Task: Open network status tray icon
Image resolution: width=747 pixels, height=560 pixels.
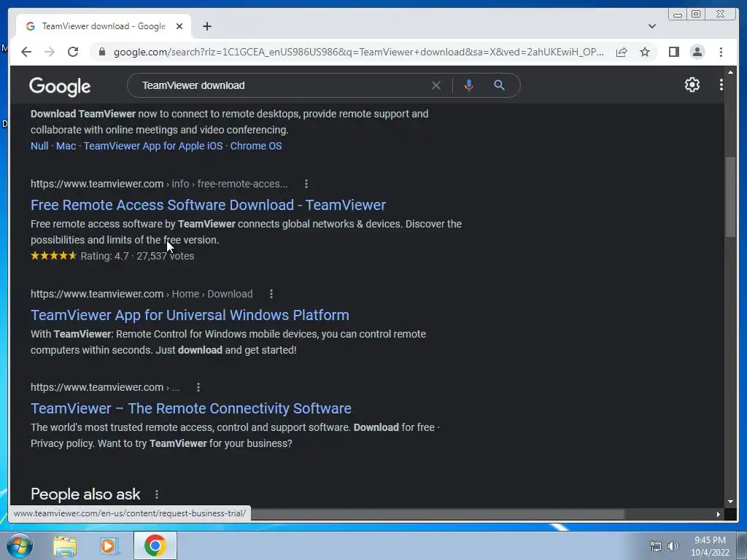Action: [x=656, y=546]
